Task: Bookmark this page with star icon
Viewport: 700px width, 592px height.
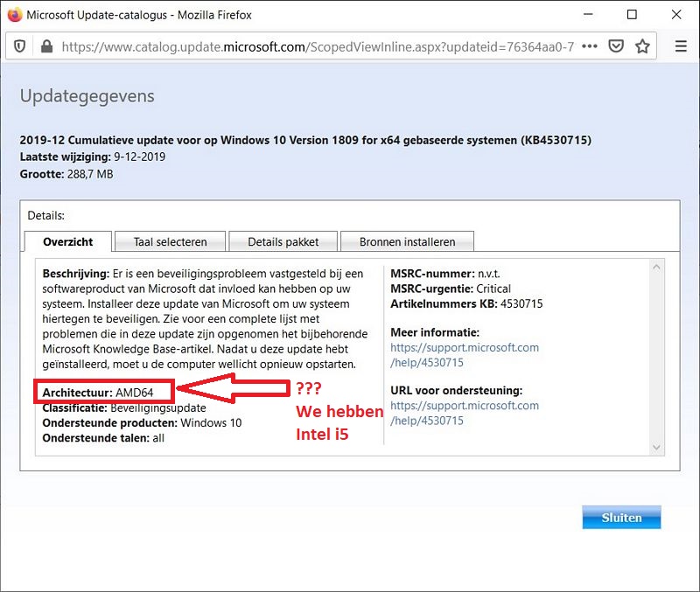Action: (642, 46)
